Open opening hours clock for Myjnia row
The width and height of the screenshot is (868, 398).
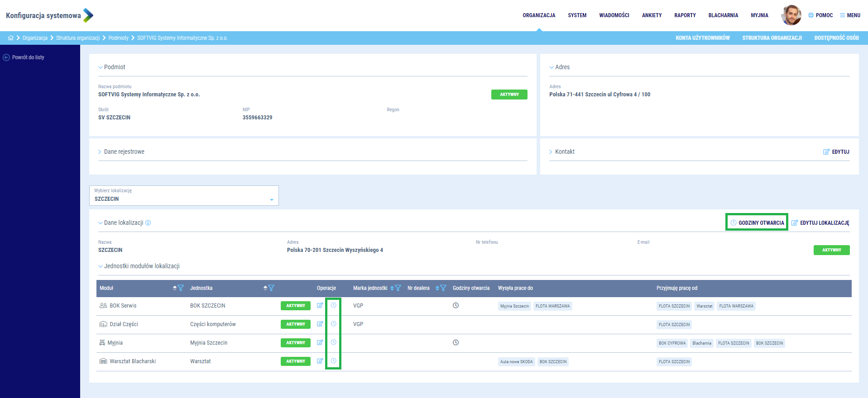tap(333, 342)
